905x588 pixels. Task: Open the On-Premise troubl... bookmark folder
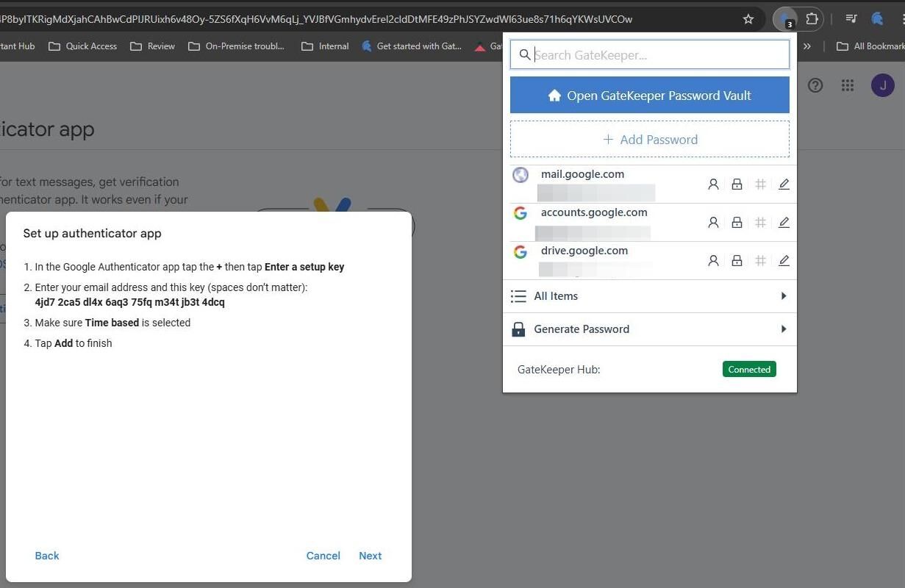click(x=235, y=46)
